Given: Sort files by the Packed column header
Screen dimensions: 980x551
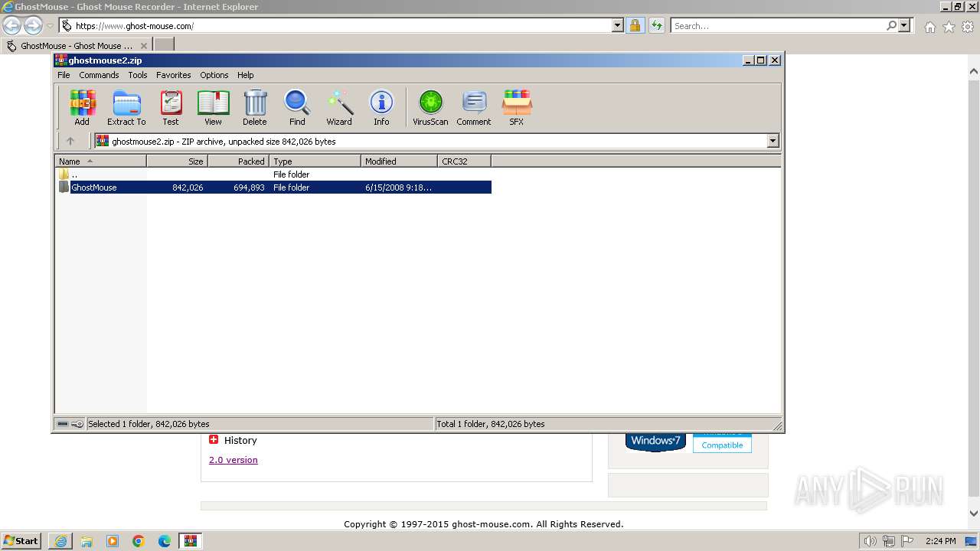Looking at the screenshot, I should point(239,161).
